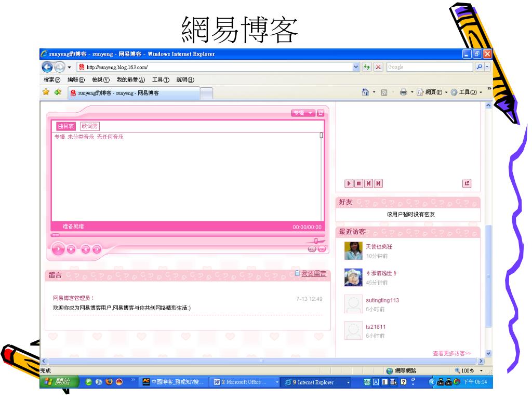Viewport: 532px width, 399px height.
Task: Open the 檢視(V) menu
Action: pyautogui.click(x=101, y=79)
